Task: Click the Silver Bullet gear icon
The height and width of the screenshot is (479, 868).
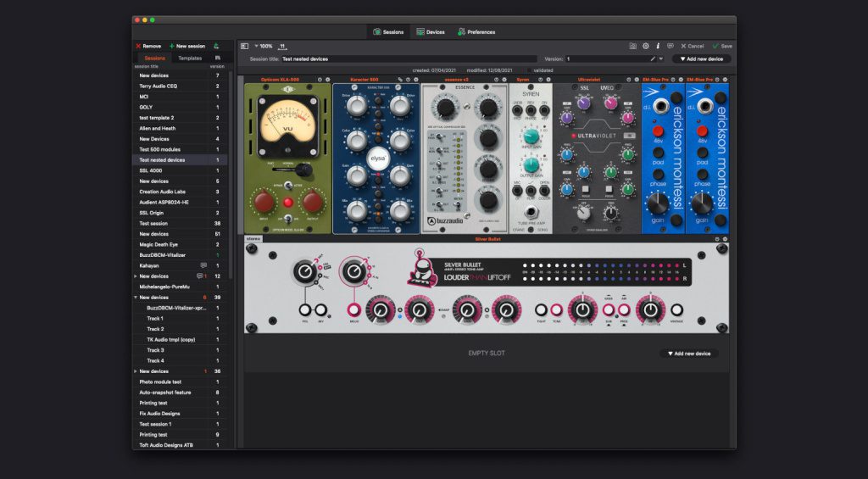Action: pyautogui.click(x=725, y=239)
